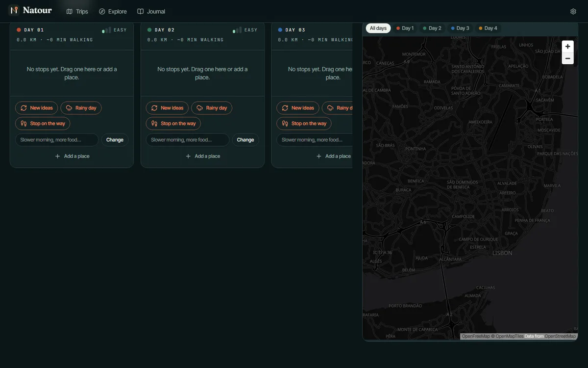
Task: Filter the map to Day 3
Action: (460, 28)
